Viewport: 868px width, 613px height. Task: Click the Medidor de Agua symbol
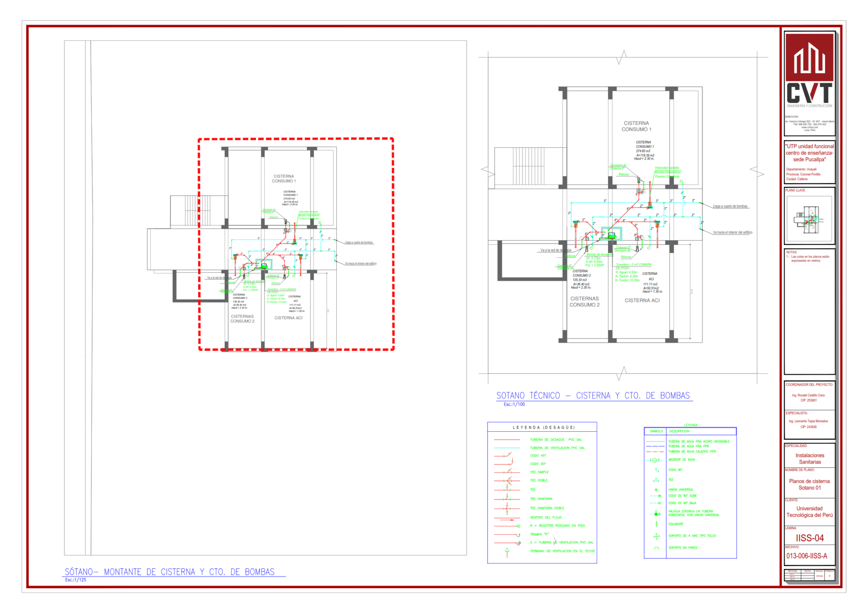pyautogui.click(x=655, y=460)
